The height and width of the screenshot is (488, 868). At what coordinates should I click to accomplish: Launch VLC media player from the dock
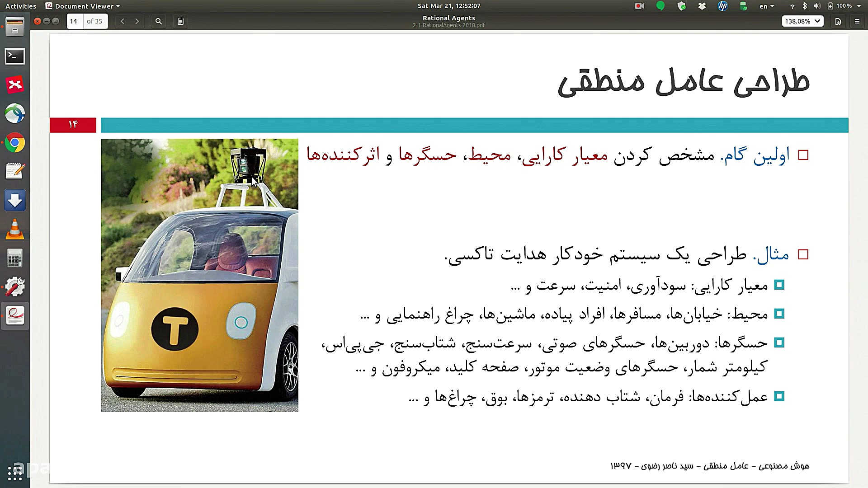[x=15, y=230]
